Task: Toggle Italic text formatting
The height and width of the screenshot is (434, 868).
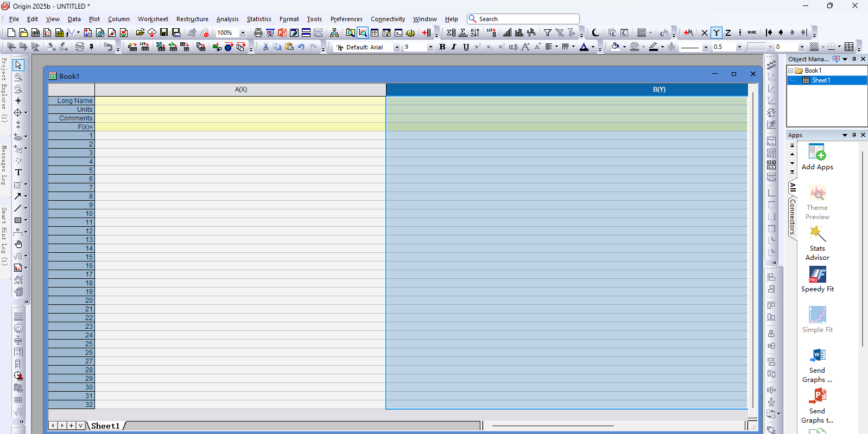Action: click(454, 47)
